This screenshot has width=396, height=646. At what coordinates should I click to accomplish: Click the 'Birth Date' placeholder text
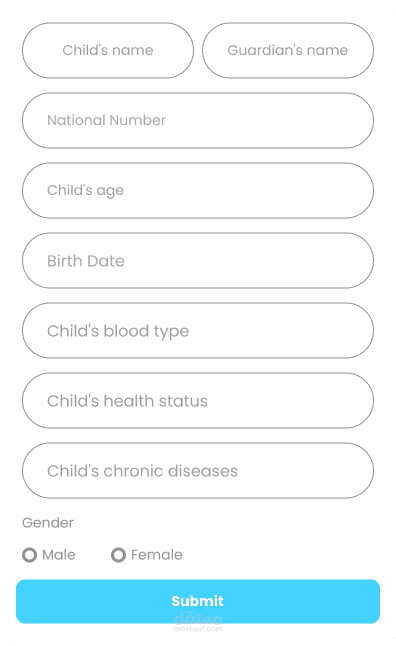[86, 261]
